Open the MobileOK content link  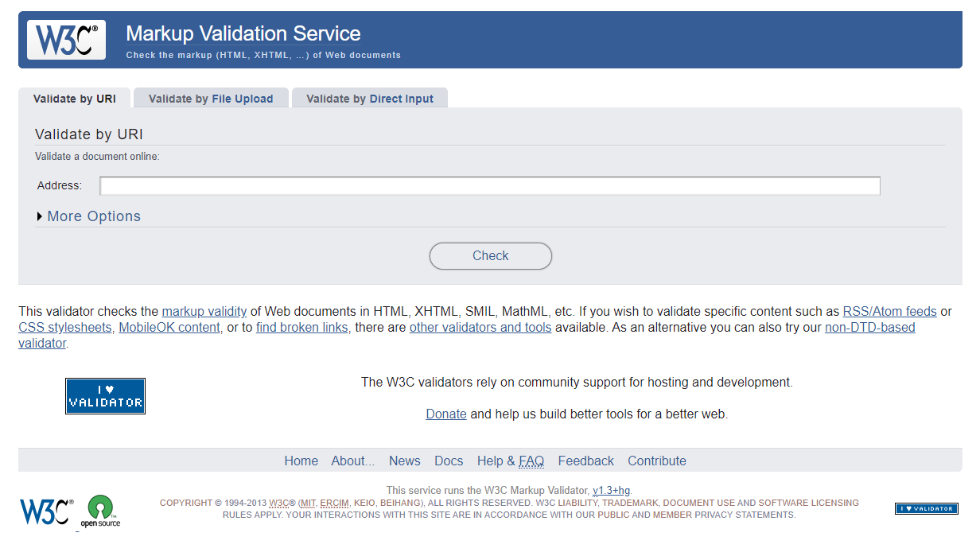tap(170, 328)
